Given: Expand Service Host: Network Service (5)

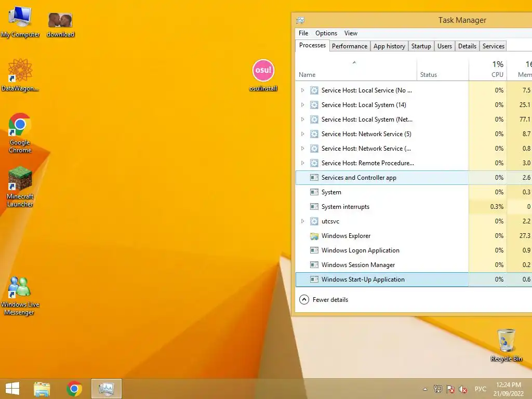Looking at the screenshot, I should point(303,134).
